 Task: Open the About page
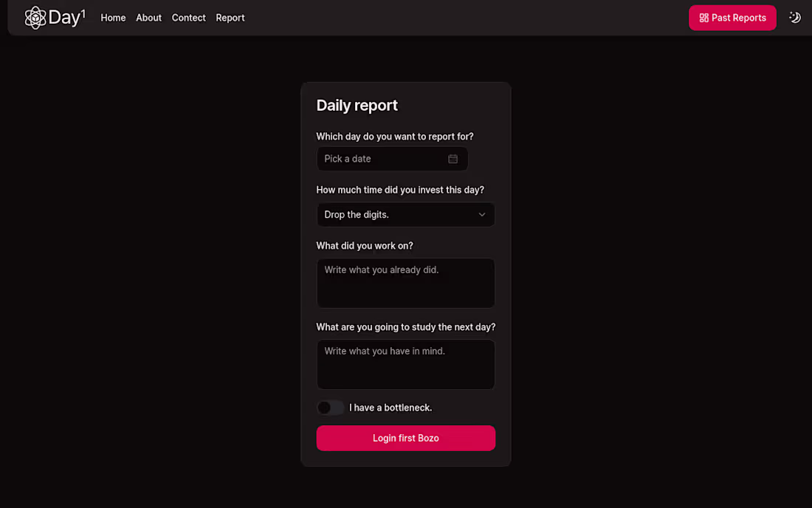(x=148, y=17)
